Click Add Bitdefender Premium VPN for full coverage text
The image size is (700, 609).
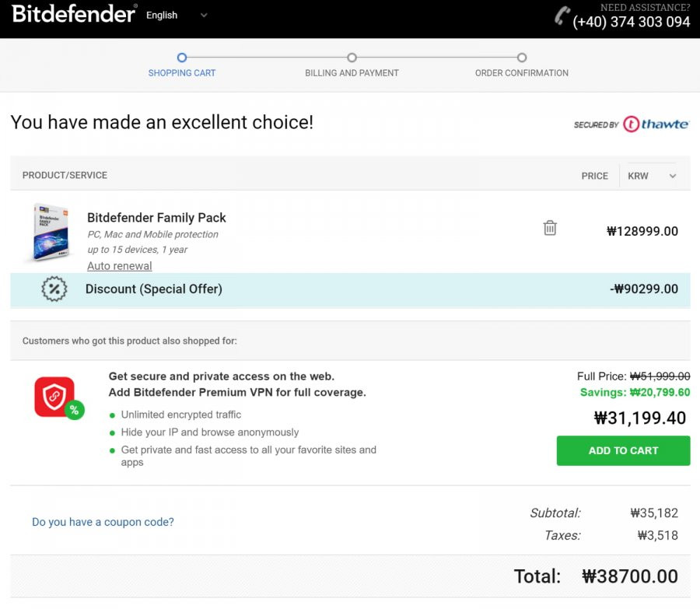point(237,393)
